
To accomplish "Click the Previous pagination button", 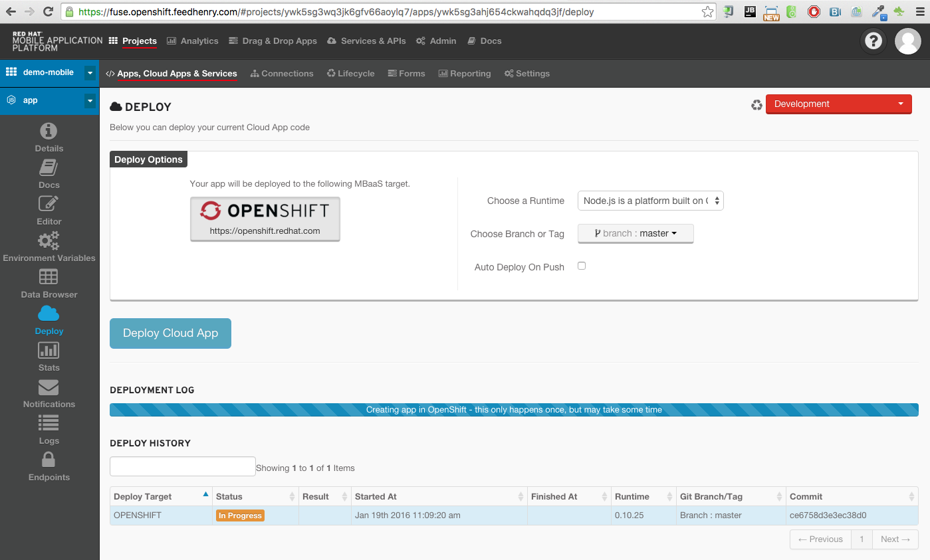I will pyautogui.click(x=820, y=539).
